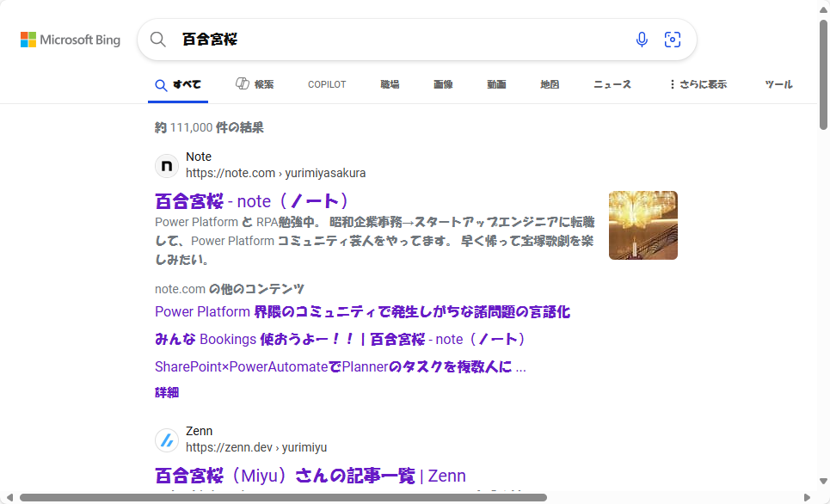Click the magnifying glass search icon
The height and width of the screenshot is (504, 830).
click(158, 39)
